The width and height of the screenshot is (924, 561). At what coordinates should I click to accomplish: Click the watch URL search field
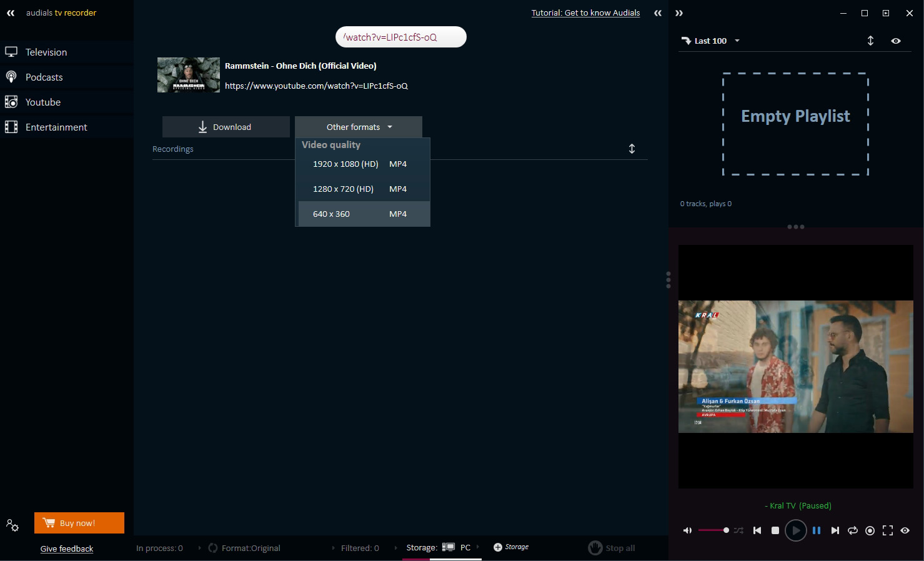point(401,37)
